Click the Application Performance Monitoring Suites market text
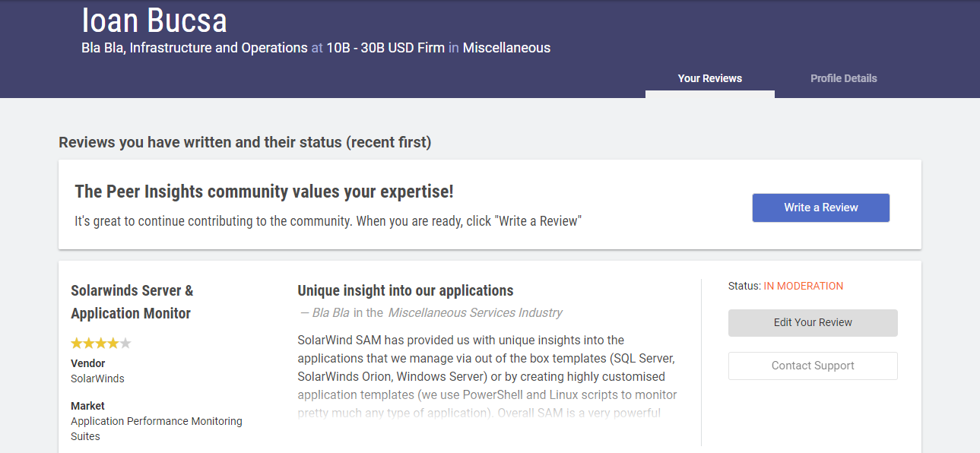Viewport: 980px width, 453px height. click(157, 429)
